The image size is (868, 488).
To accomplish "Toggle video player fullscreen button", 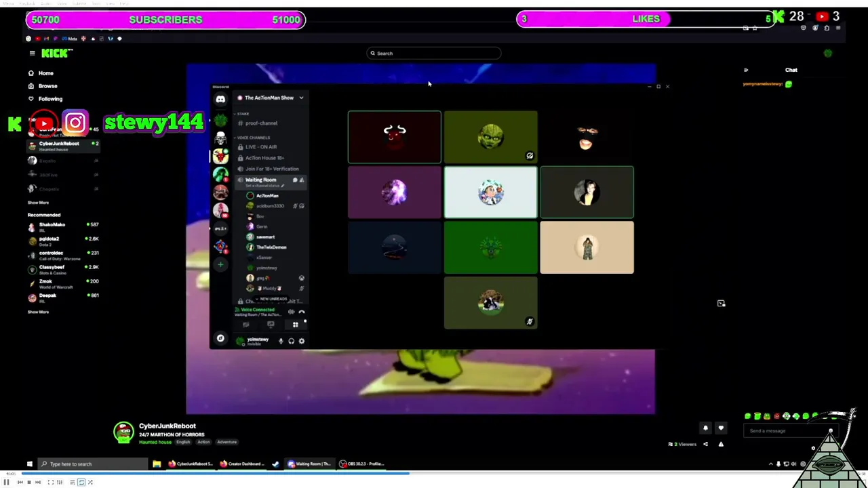I will (50, 483).
